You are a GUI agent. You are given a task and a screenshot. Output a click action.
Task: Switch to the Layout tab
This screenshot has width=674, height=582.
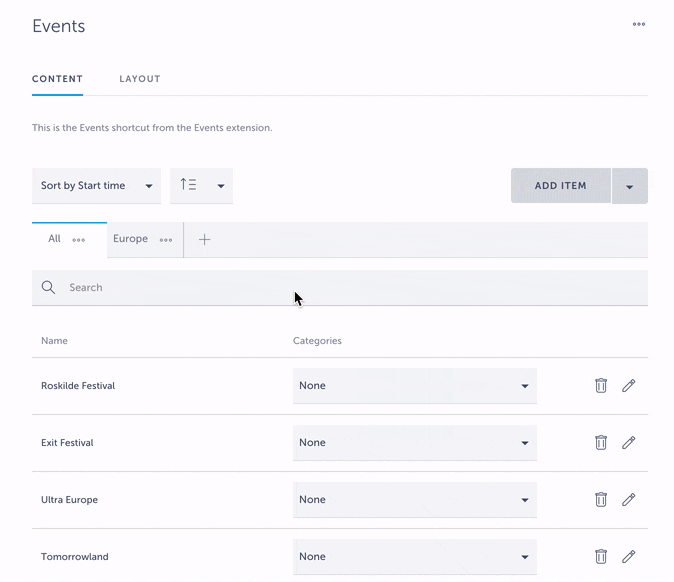pos(140,79)
